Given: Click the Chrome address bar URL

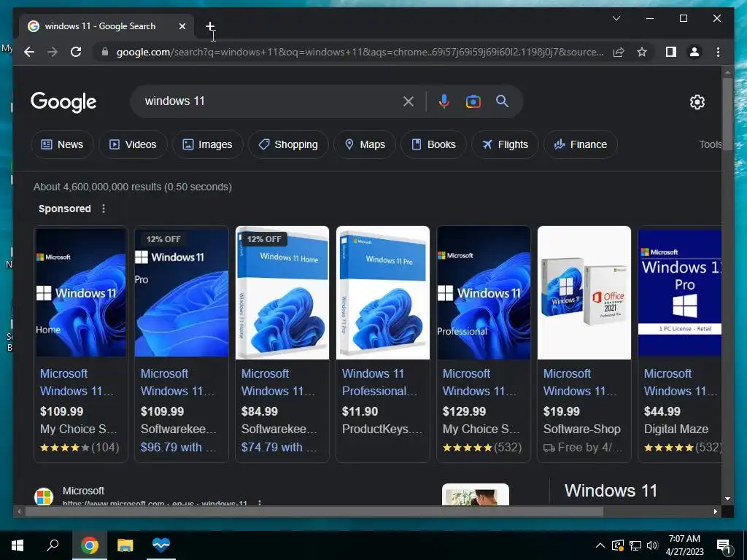Looking at the screenshot, I should pyautogui.click(x=360, y=52).
